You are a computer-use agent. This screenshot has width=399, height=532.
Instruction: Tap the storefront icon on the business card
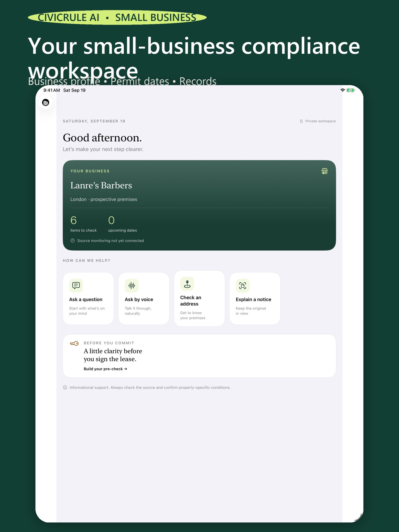coord(324,171)
